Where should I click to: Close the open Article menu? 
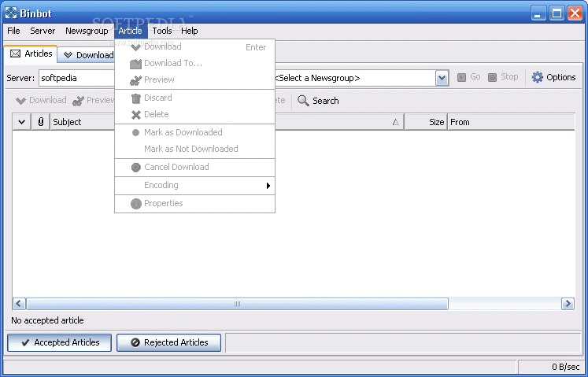(130, 31)
